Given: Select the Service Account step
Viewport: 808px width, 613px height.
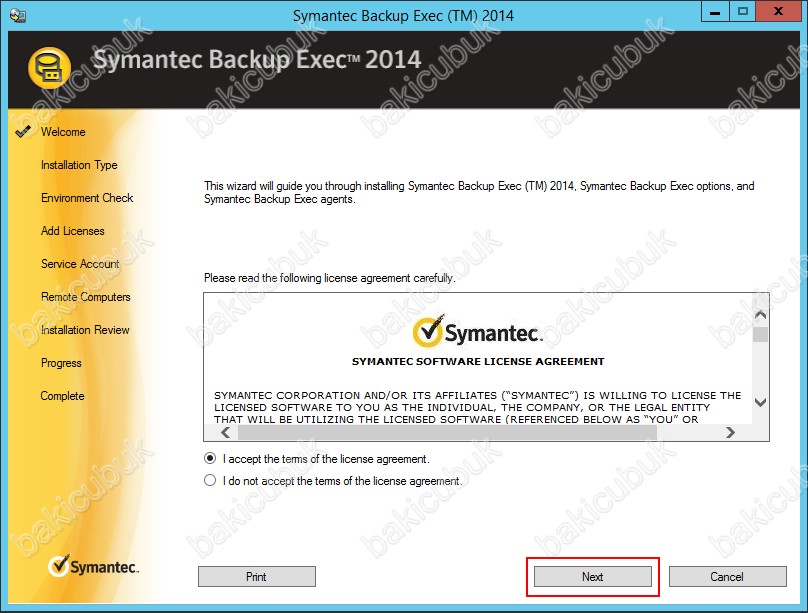Looking at the screenshot, I should [x=80, y=264].
